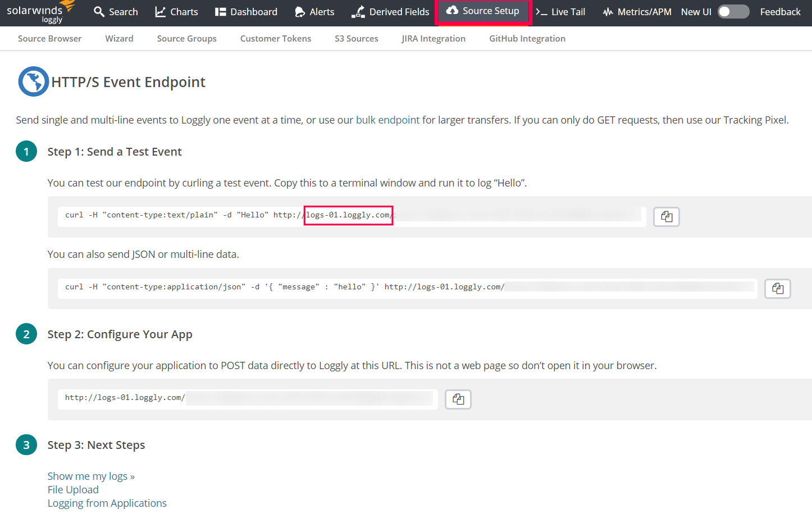Open Metrics/APM

tap(637, 12)
